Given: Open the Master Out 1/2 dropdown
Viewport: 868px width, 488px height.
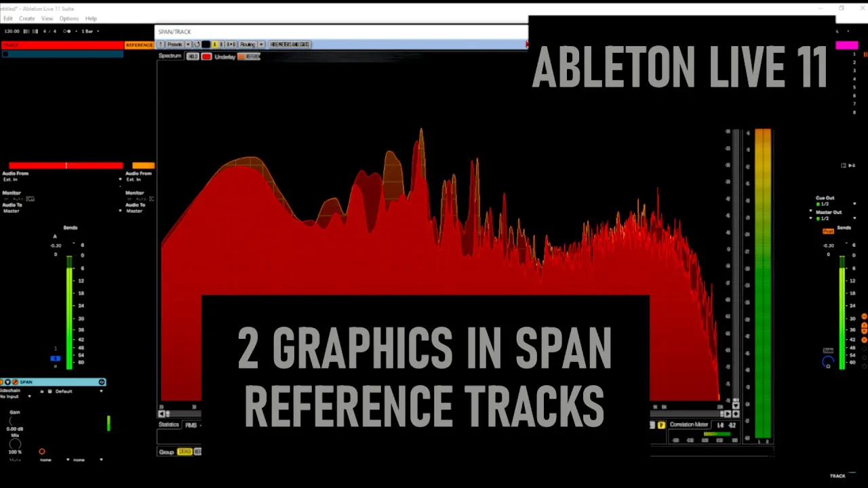Looking at the screenshot, I should coord(835,219).
